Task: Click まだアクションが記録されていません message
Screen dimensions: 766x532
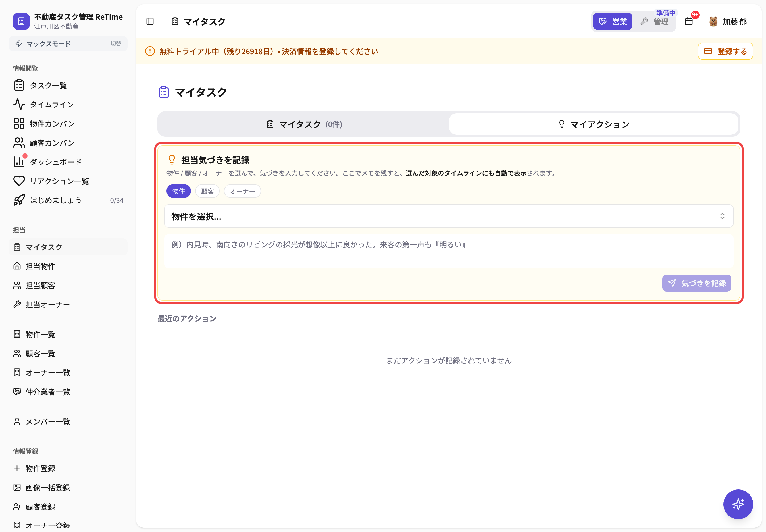Action: point(449,360)
